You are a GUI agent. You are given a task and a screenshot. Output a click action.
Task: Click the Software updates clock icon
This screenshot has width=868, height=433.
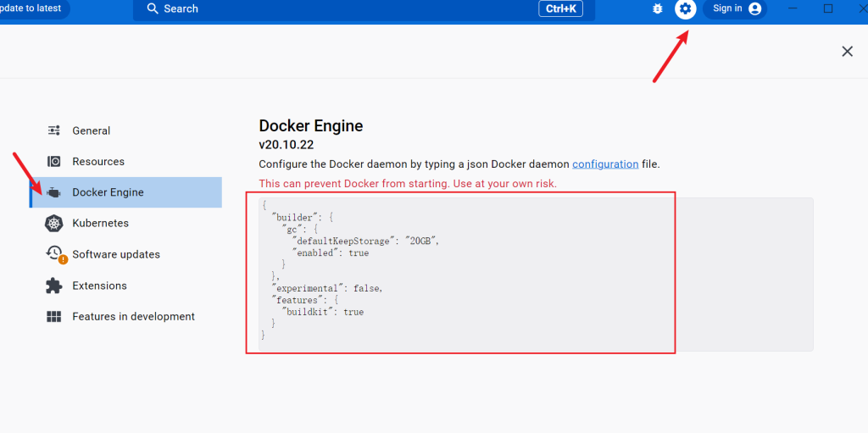pyautogui.click(x=55, y=254)
